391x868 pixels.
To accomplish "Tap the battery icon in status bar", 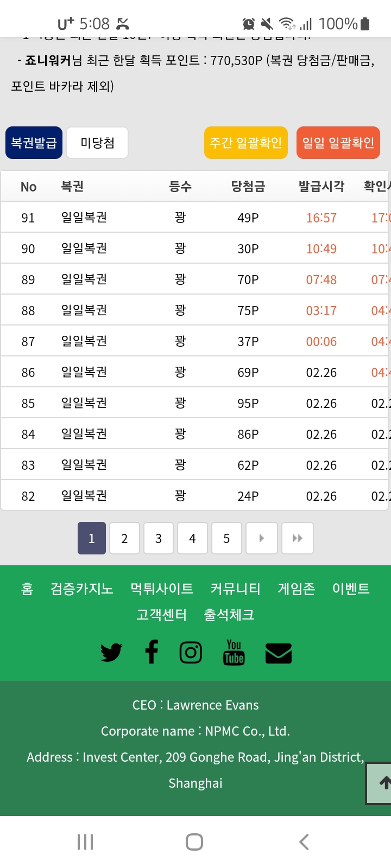I will click(x=365, y=23).
